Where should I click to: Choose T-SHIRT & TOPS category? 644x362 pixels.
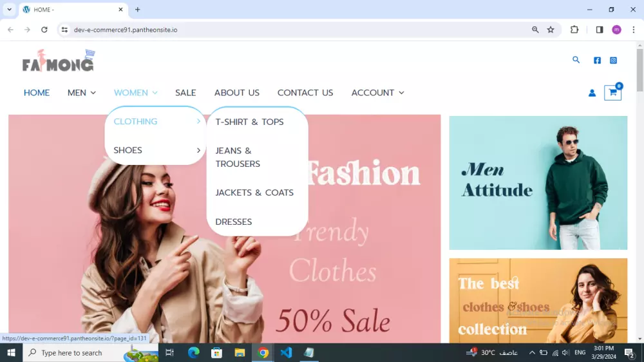coord(249,122)
